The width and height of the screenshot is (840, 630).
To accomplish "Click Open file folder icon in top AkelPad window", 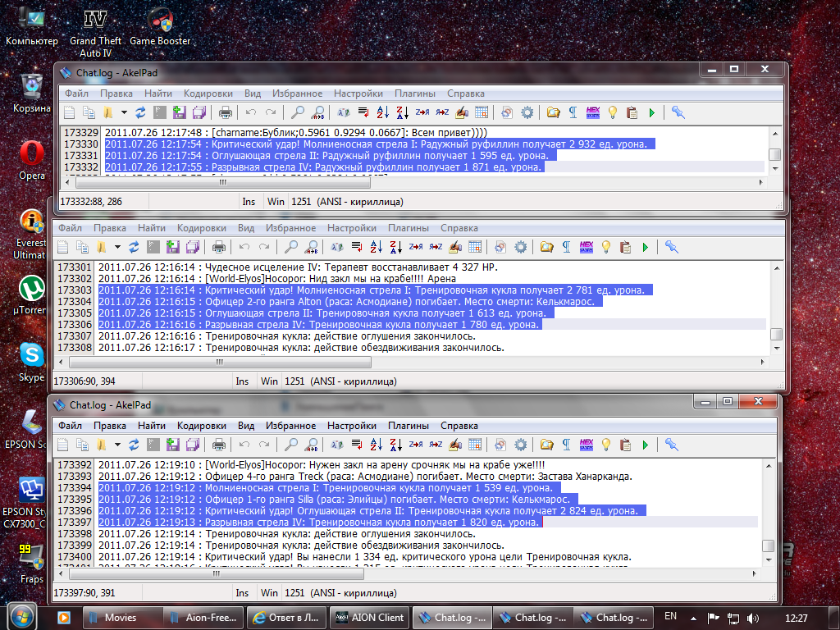I will pyautogui.click(x=108, y=112).
